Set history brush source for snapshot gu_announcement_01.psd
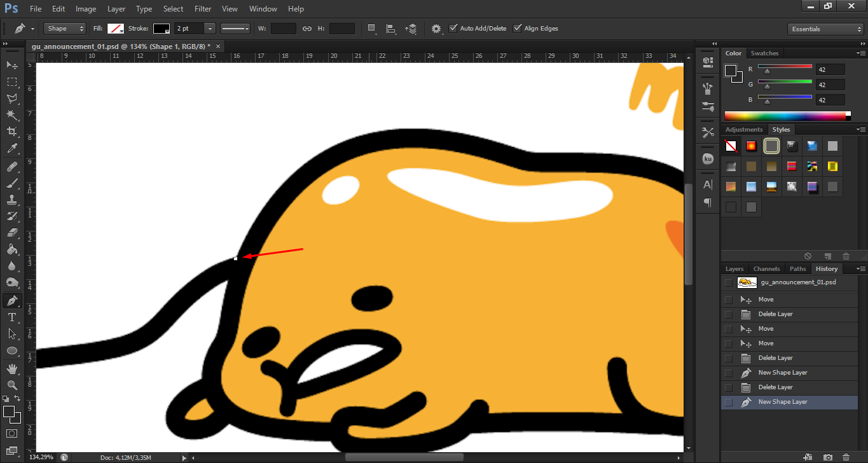This screenshot has height=463, width=868. [728, 282]
